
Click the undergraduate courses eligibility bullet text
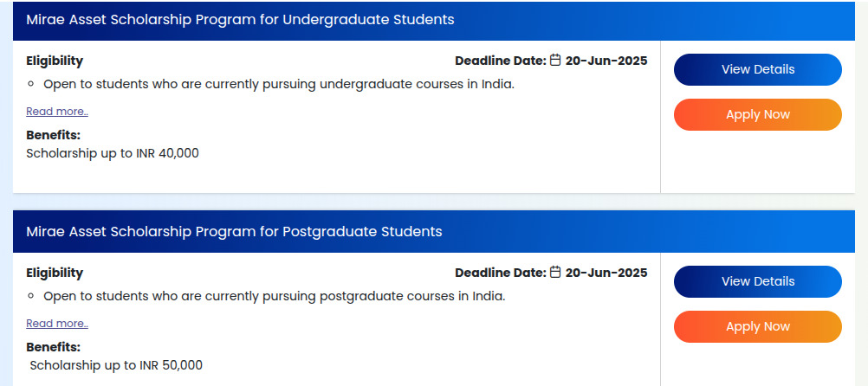pos(279,85)
